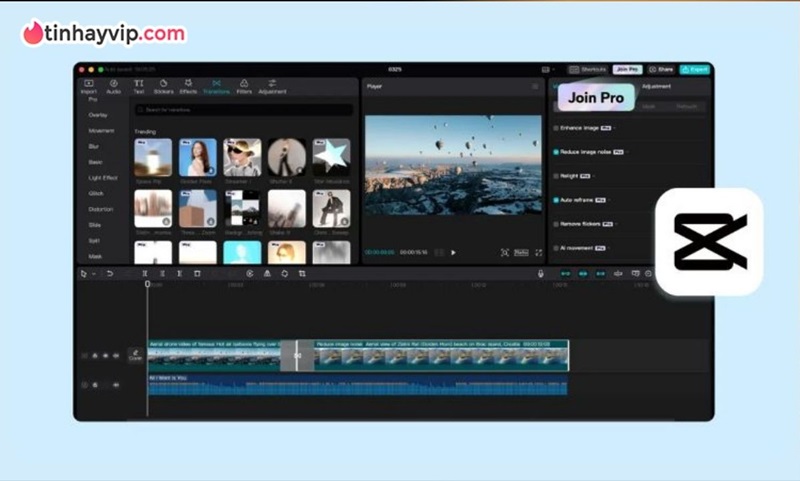Enter fullscreen preview mode
800x481 pixels.
538,252
